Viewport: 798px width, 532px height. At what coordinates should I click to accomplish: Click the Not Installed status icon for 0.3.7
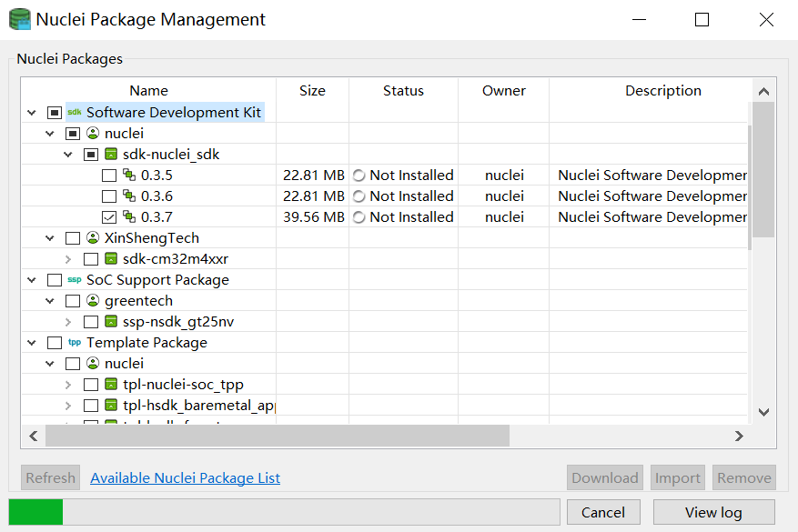coord(359,217)
